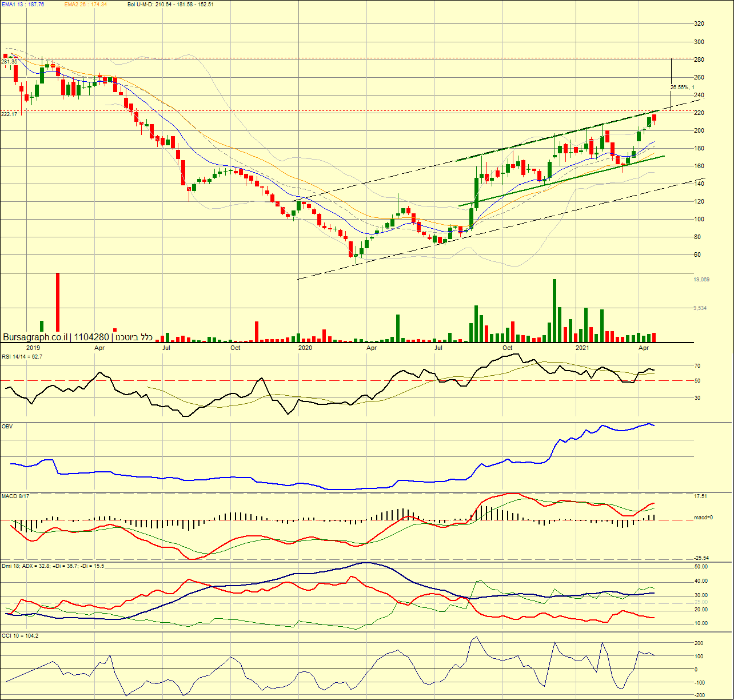Click the EMA1 13 indicator label
Viewport: 734px width, 700px height.
[x=23, y=4]
